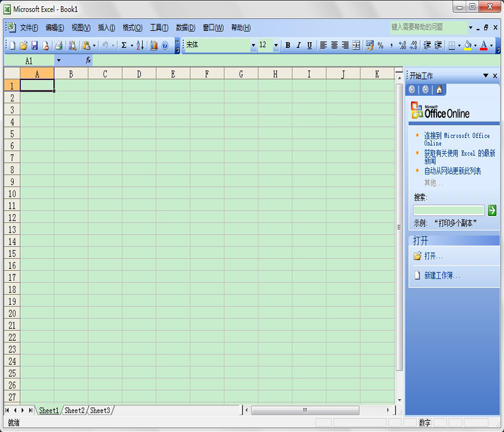Toggle Italic formatting
This screenshot has width=504, height=432.
(x=299, y=45)
